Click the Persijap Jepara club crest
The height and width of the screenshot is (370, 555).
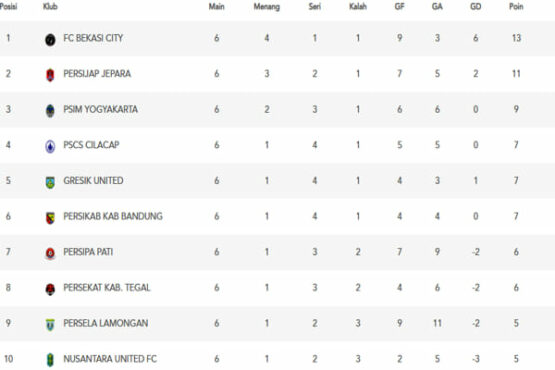(50, 75)
